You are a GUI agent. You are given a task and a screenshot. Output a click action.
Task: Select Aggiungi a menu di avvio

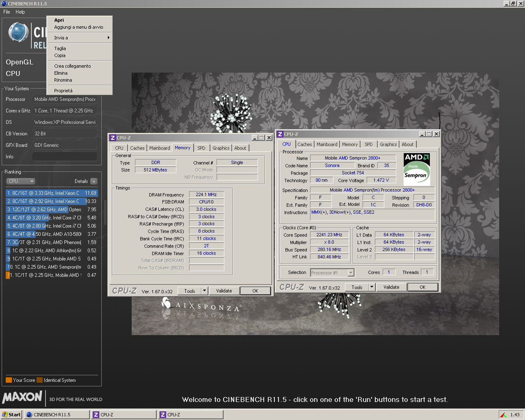pyautogui.click(x=80, y=27)
